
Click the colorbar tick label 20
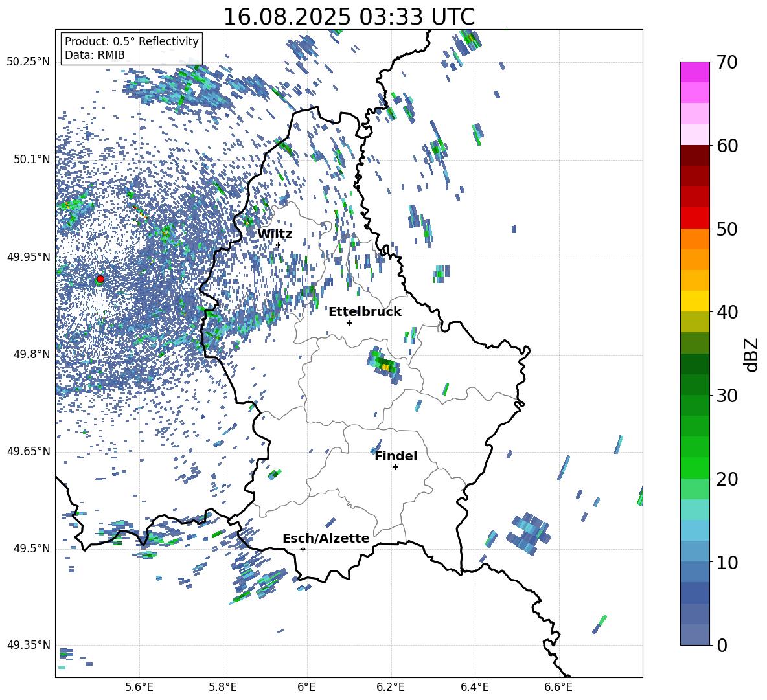pos(726,479)
